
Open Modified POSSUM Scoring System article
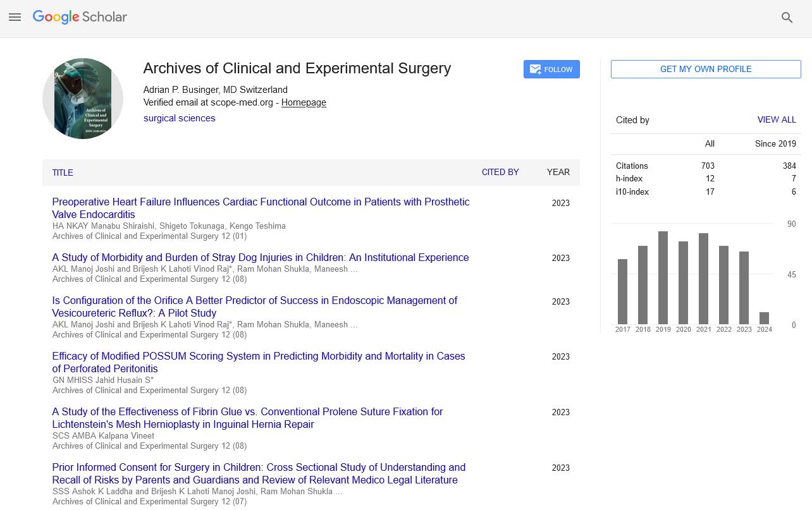(x=259, y=362)
